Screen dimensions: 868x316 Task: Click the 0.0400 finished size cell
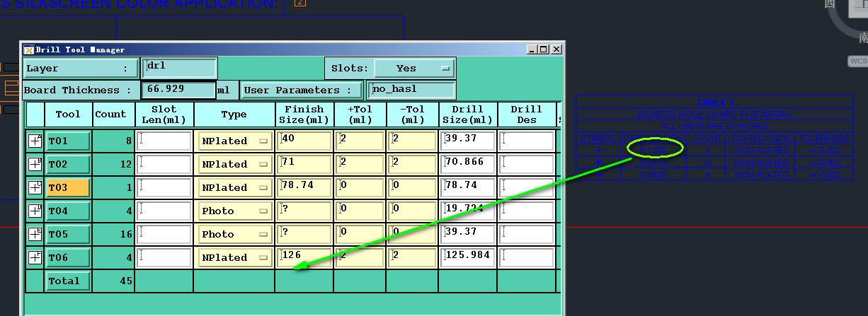pyautogui.click(x=653, y=174)
